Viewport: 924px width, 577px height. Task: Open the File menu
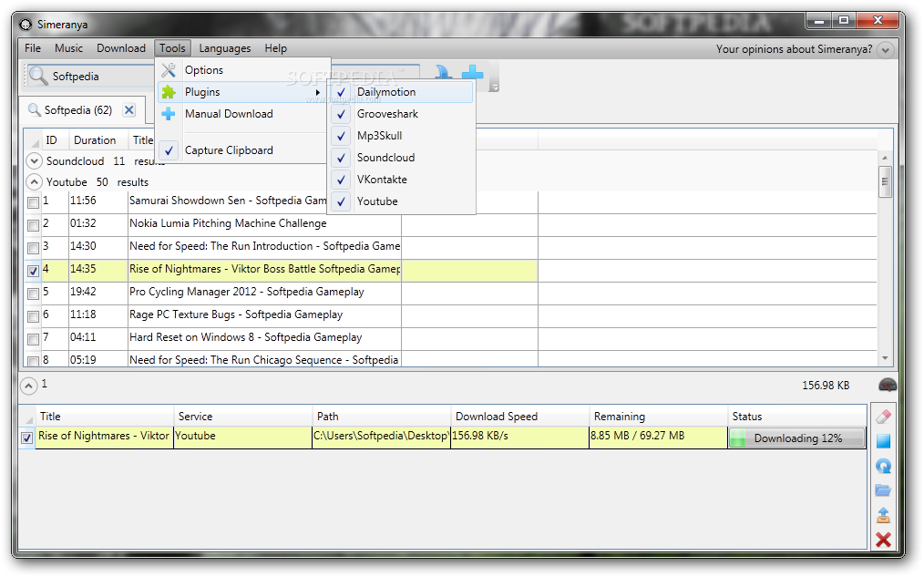[x=33, y=48]
